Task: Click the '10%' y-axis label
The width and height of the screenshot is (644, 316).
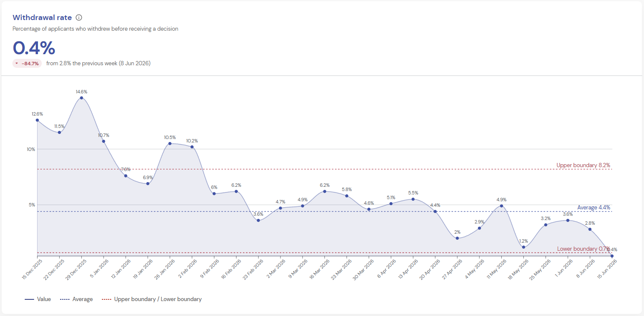Action: [31, 149]
